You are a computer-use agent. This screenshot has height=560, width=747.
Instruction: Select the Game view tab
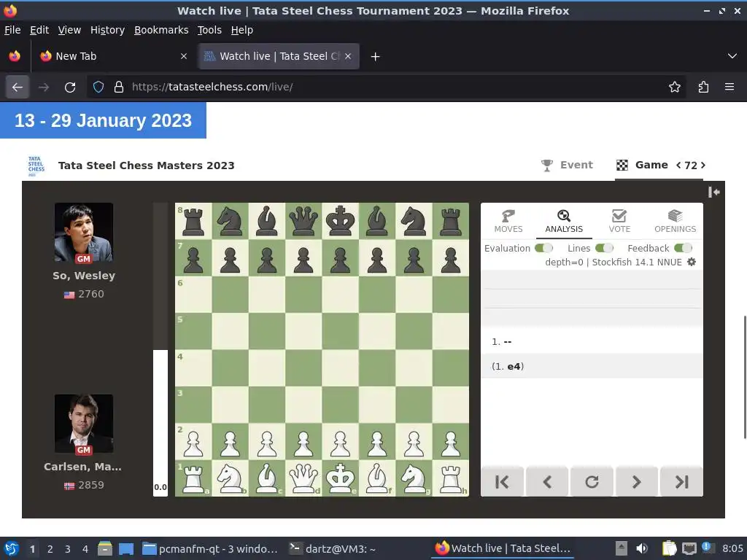click(642, 166)
